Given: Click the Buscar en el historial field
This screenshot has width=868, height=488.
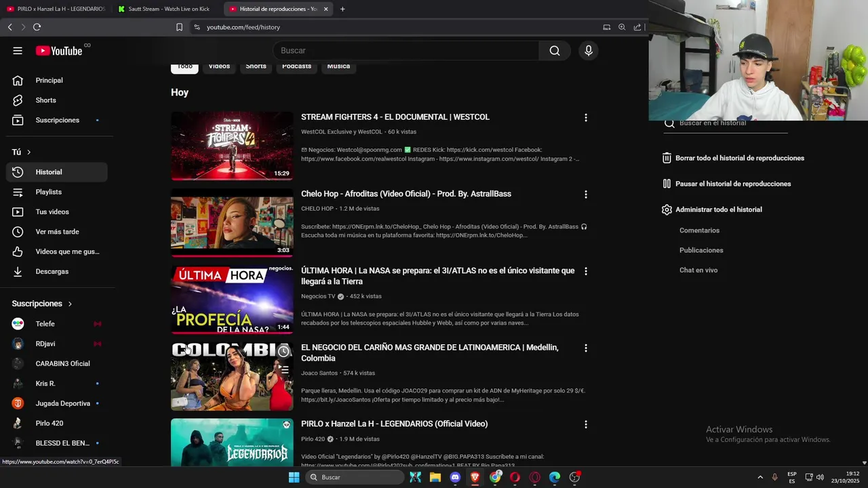Looking at the screenshot, I should (x=726, y=123).
